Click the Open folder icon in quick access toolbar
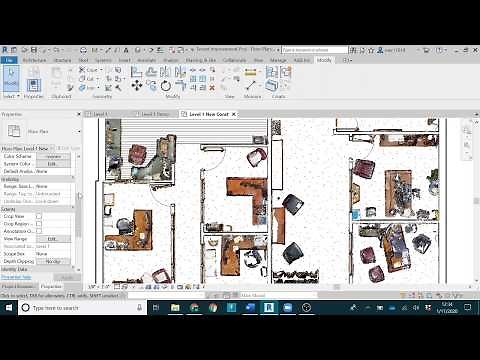The width and height of the screenshot is (480, 360). [x=25, y=50]
